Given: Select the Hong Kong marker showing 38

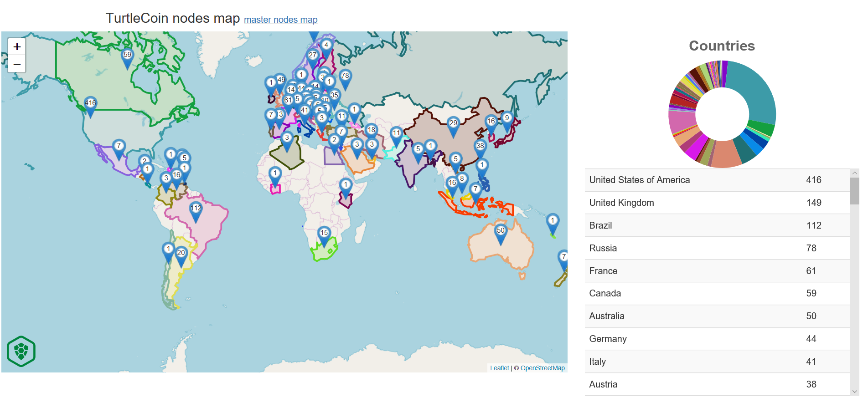Looking at the screenshot, I should (480, 149).
